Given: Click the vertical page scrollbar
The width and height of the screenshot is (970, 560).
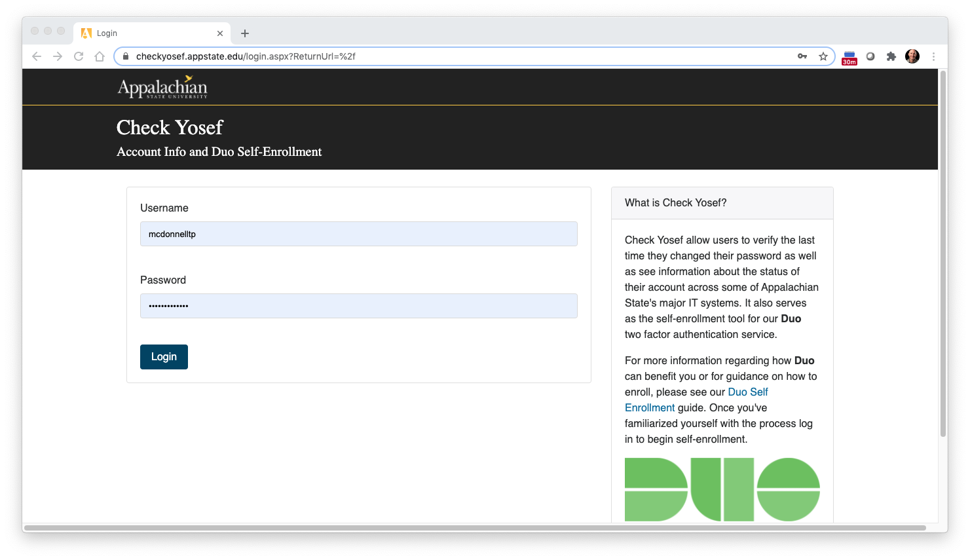Looking at the screenshot, I should (943, 253).
